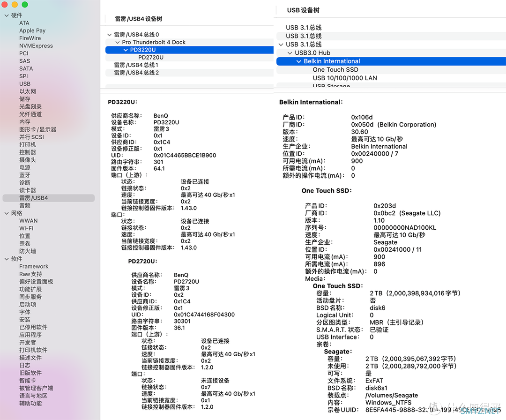Select SAS sidebar item
The height and width of the screenshot is (420, 506).
click(x=24, y=60)
